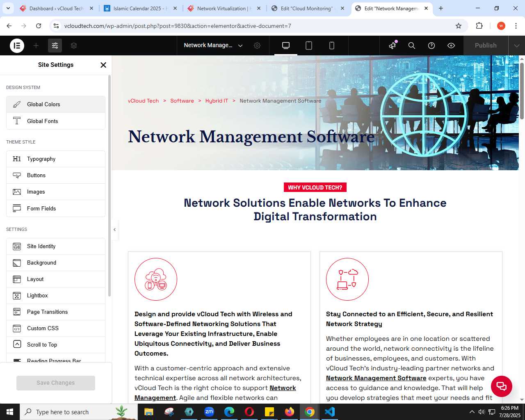Viewport: 525px width, 420px height.
Task: Toggle the Site Settings sliders icon
Action: [55, 46]
